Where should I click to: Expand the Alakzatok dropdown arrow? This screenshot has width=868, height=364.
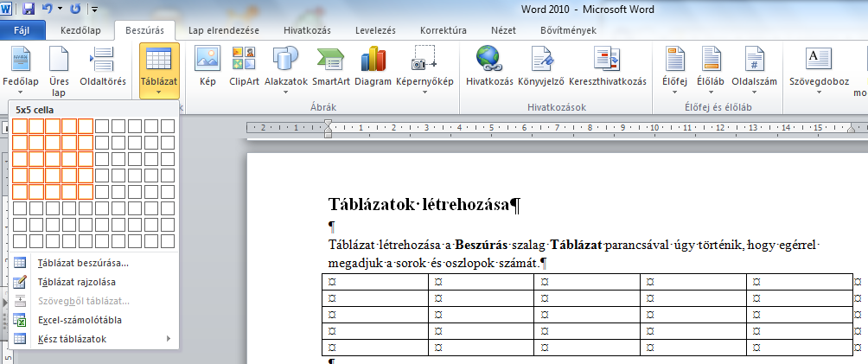(x=285, y=92)
